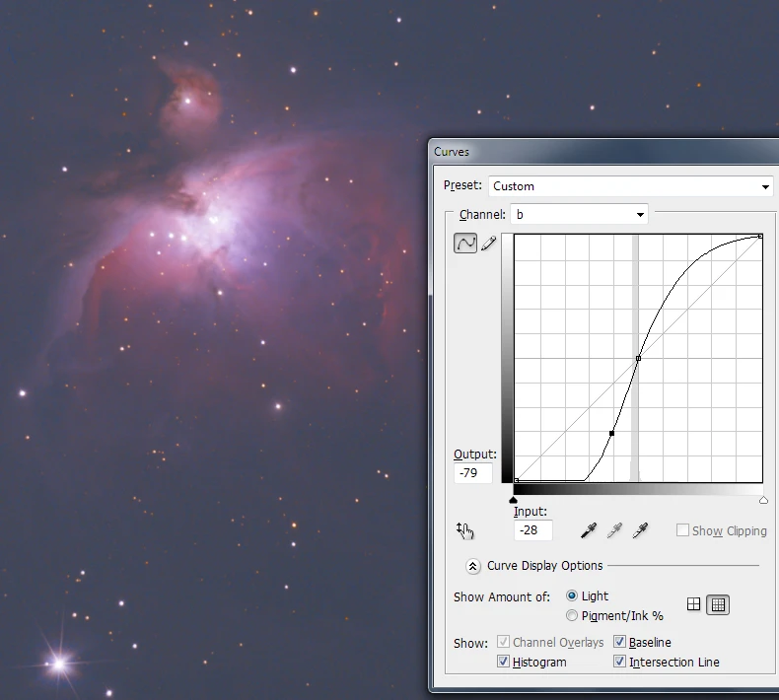Select the edit points curve tool
This screenshot has height=700, width=779.
pyautogui.click(x=465, y=243)
